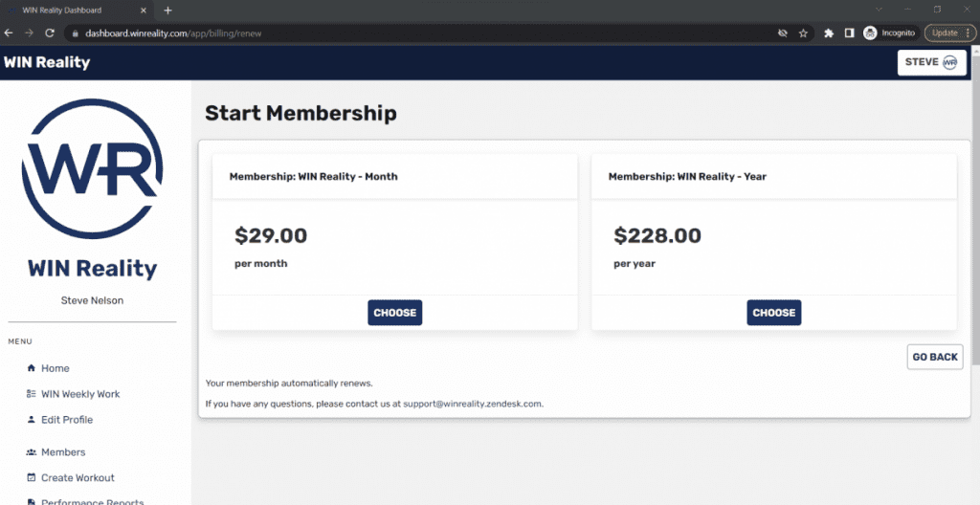Click the Incognito label text
This screenshot has width=980, height=505.
pos(898,33)
